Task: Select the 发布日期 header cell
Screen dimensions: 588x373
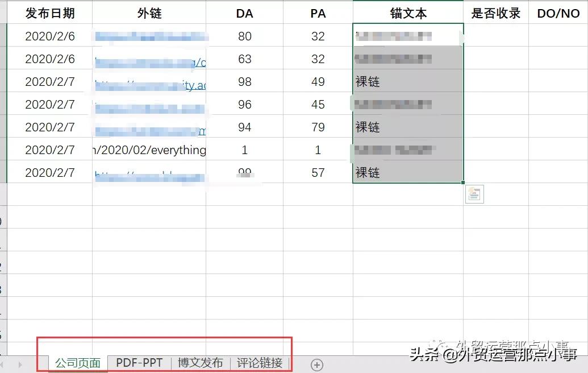Action: (x=50, y=13)
